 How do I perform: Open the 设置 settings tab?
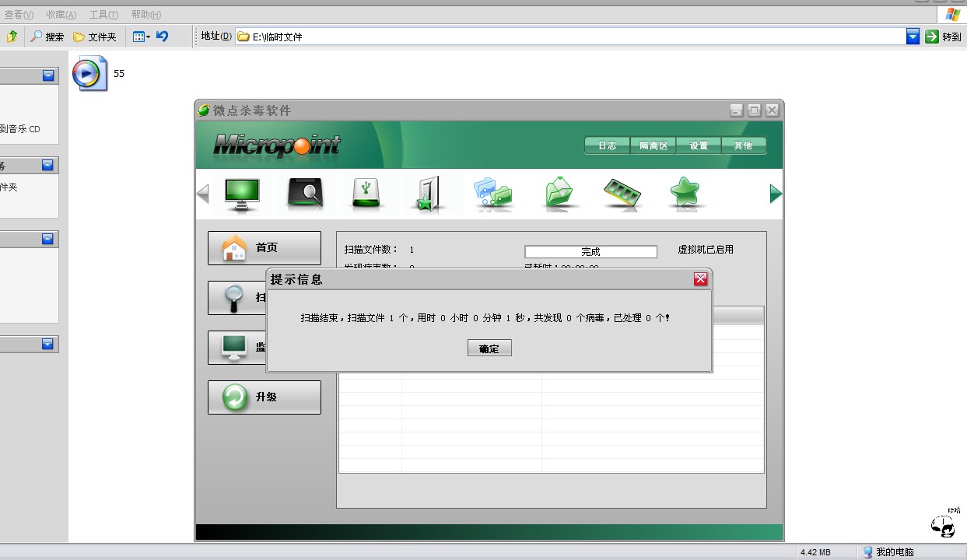pos(699,145)
